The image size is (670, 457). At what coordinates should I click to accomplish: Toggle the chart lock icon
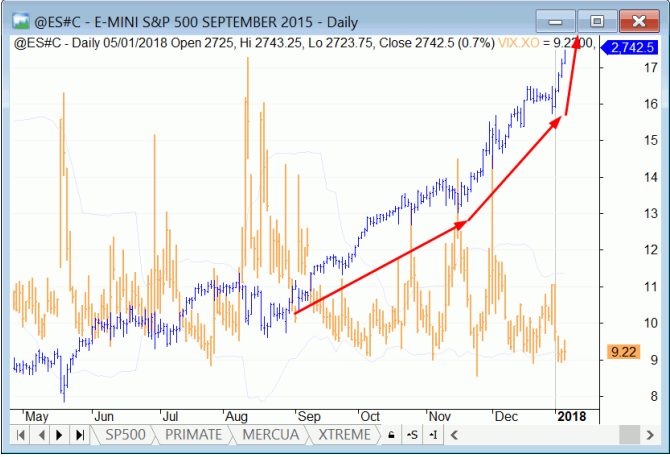click(x=392, y=435)
